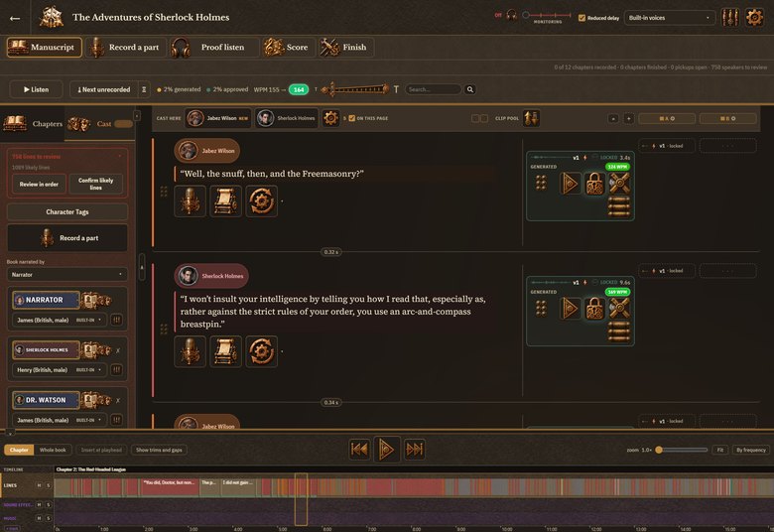Open the Score tab
This screenshot has width=774, height=532.
point(289,48)
